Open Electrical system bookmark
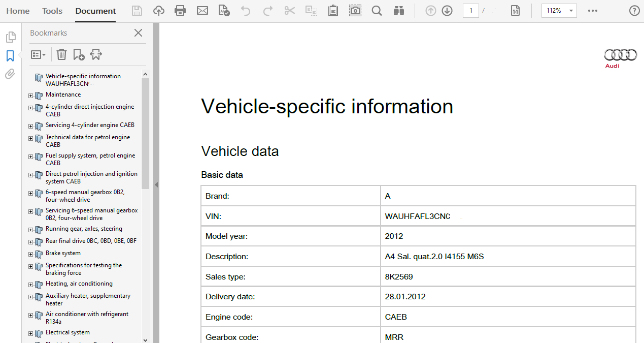Viewport: 644px width, 343px height. (x=67, y=332)
